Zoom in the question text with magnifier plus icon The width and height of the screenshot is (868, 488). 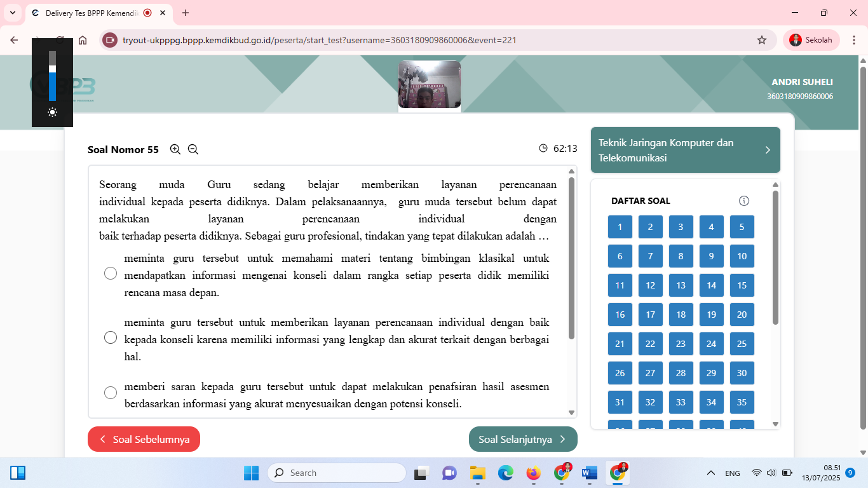point(175,149)
